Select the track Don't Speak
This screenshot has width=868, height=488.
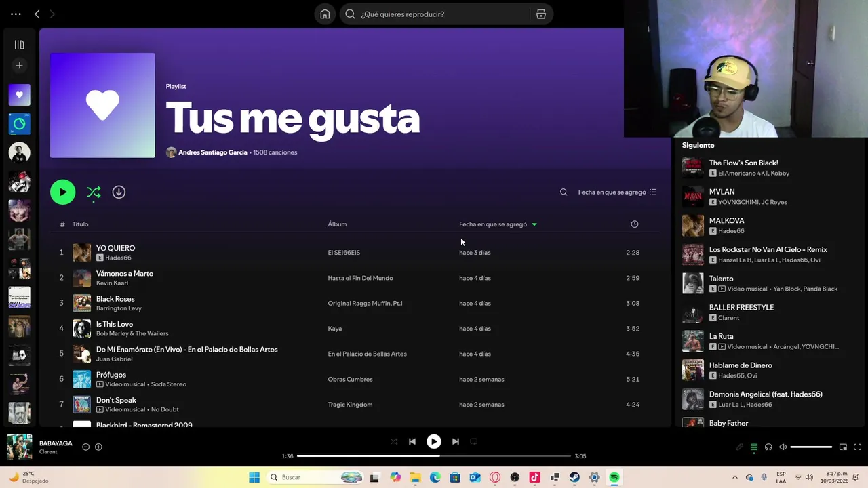(116, 400)
